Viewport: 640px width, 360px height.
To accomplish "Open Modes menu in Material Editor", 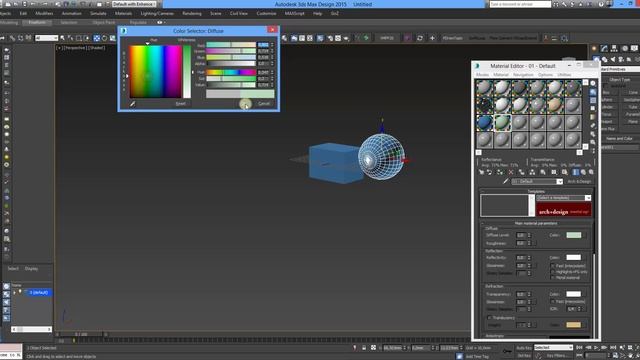I will click(x=482, y=75).
